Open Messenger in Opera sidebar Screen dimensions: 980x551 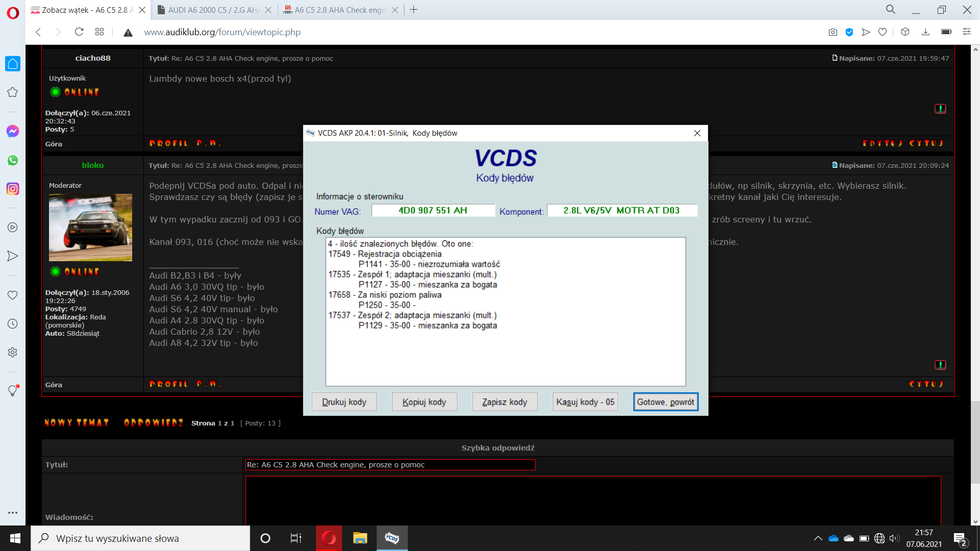click(13, 131)
